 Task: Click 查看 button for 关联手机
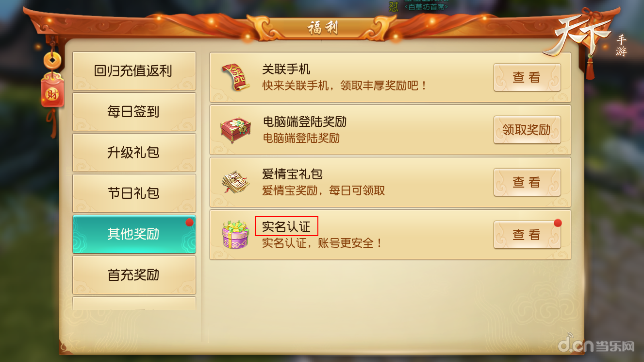(527, 77)
